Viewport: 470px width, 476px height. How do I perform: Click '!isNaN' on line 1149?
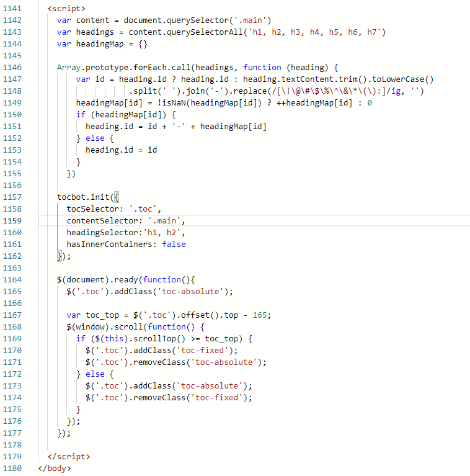172,103
